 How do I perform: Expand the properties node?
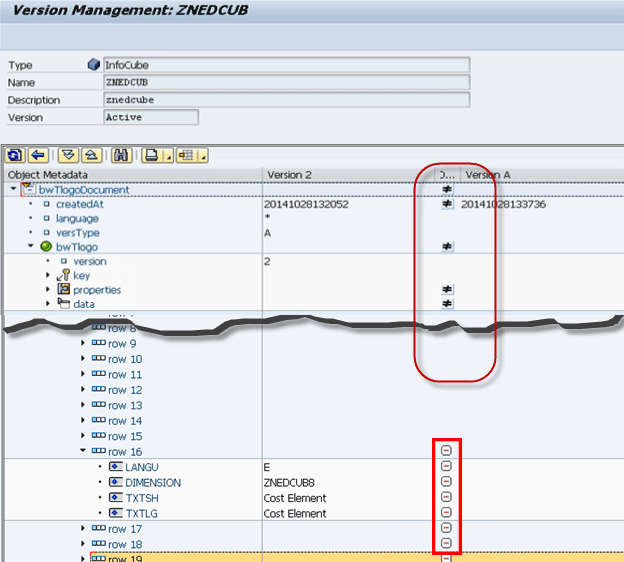point(47,290)
